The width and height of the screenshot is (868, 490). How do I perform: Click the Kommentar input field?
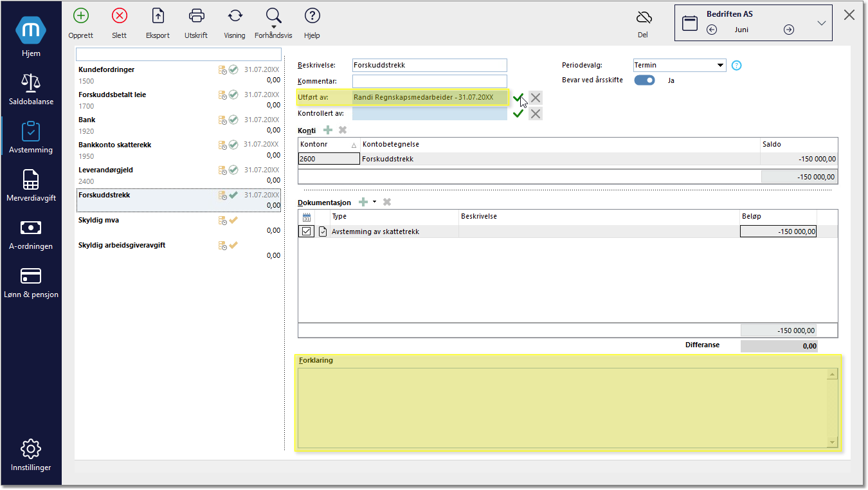click(x=429, y=81)
